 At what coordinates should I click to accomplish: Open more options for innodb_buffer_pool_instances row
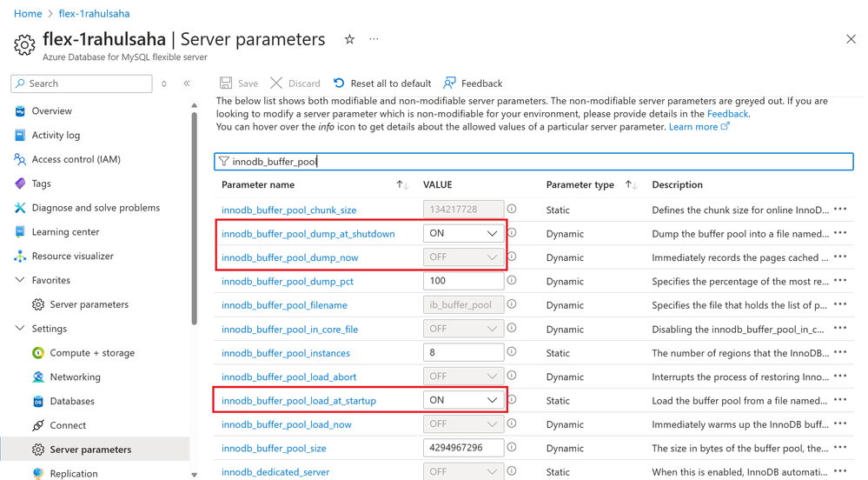840,352
